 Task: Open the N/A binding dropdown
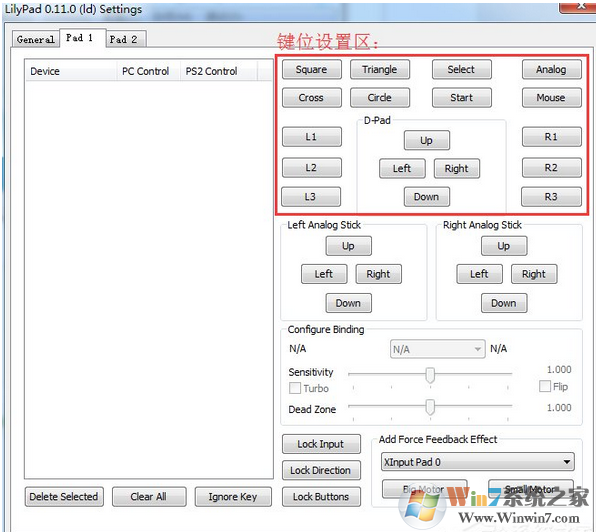coord(437,349)
